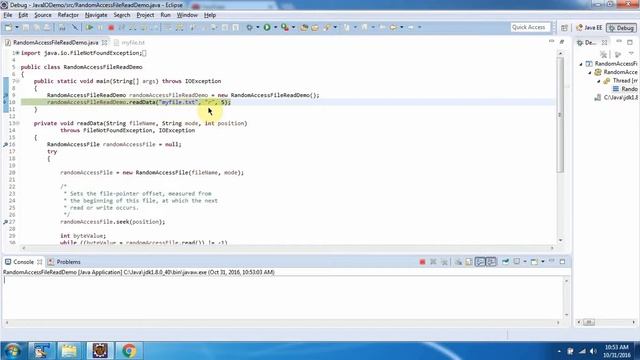Collapse the readData method fold marker
The image size is (640, 360).
click(x=17, y=123)
